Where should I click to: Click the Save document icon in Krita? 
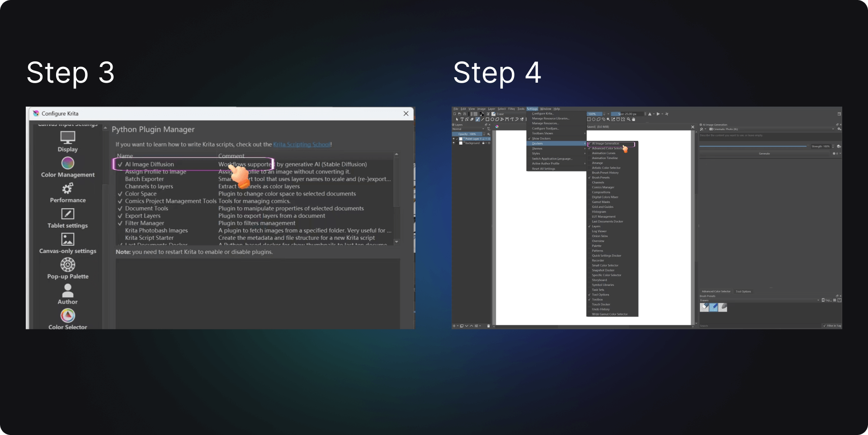tap(465, 114)
